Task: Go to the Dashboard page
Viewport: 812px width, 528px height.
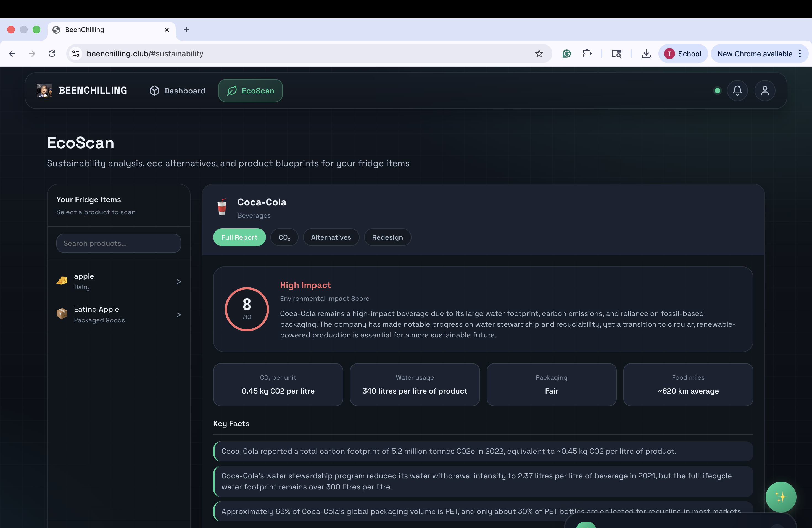Action: click(177, 91)
